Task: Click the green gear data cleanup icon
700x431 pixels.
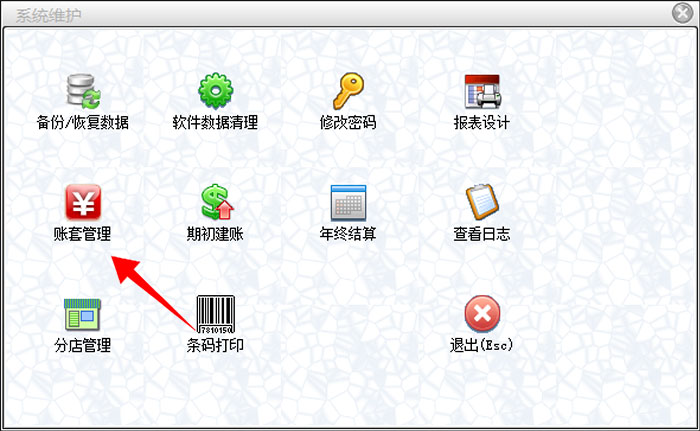Action: [x=216, y=91]
